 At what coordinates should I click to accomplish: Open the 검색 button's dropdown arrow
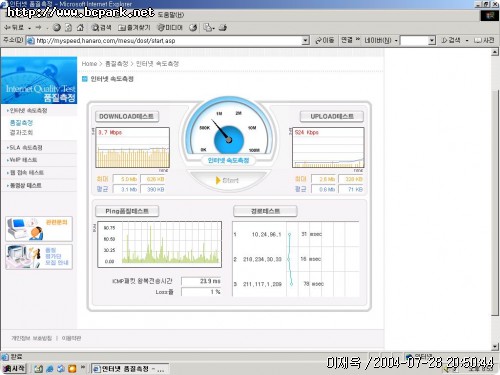click(467, 41)
